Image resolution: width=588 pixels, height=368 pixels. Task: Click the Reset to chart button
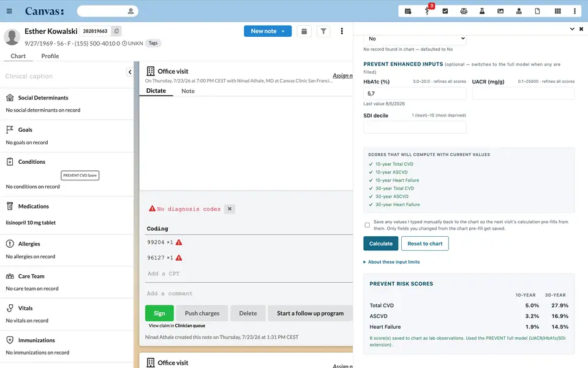point(425,243)
